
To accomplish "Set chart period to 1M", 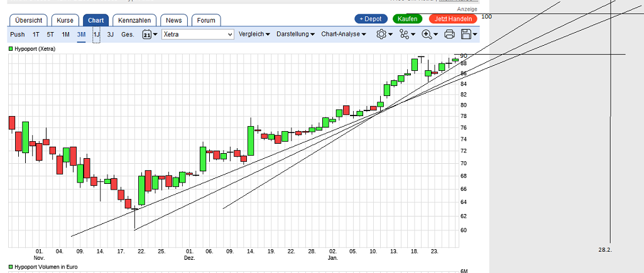I will [66, 35].
